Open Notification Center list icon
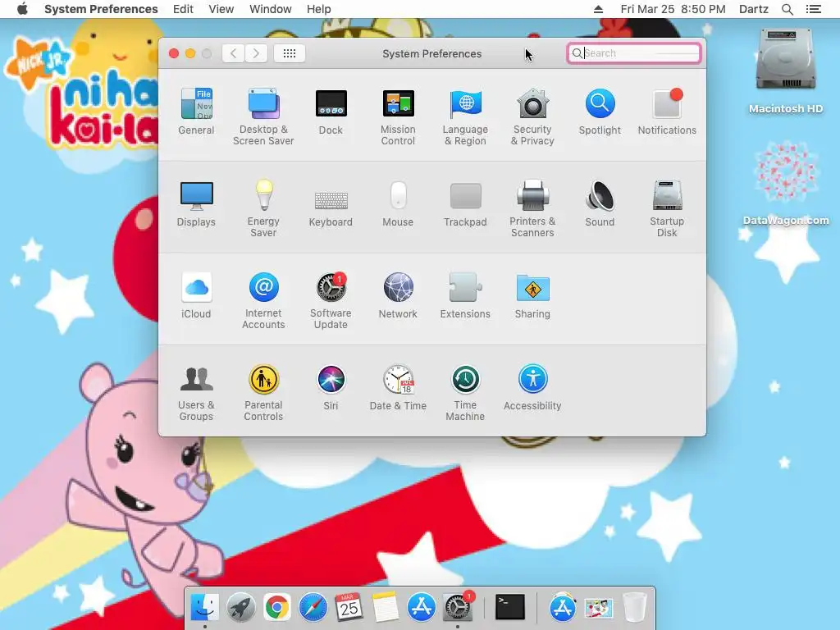 coord(813,9)
